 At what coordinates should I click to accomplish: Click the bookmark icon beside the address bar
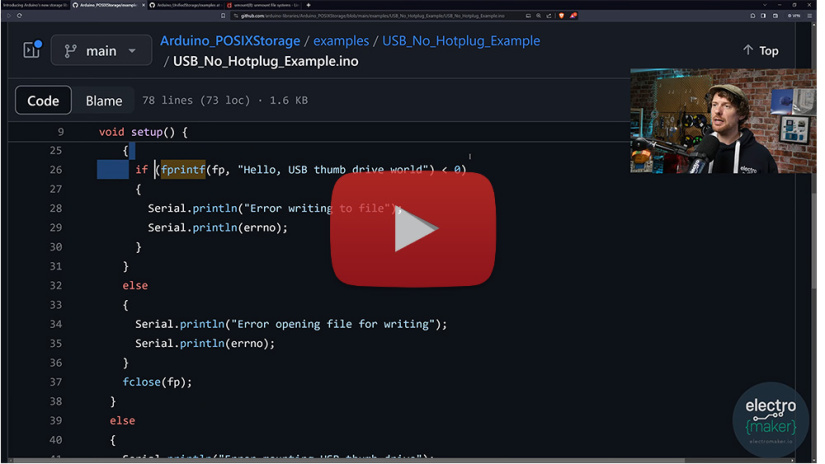click(x=223, y=16)
